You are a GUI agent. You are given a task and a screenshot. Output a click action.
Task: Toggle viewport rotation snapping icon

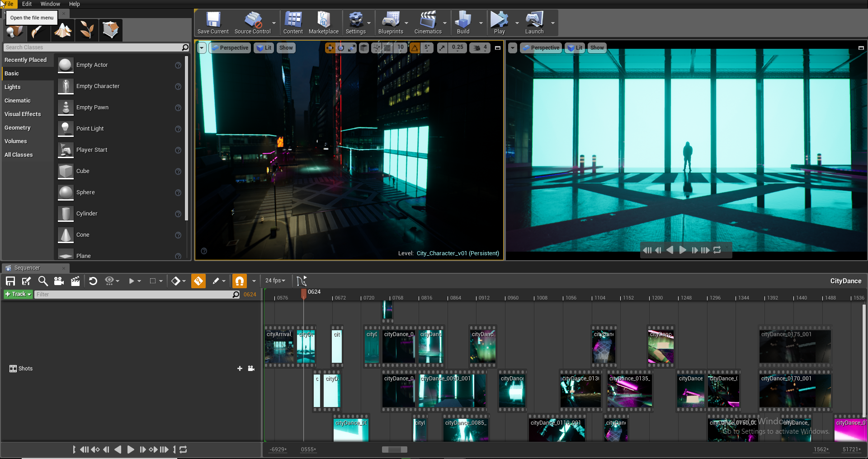point(415,48)
